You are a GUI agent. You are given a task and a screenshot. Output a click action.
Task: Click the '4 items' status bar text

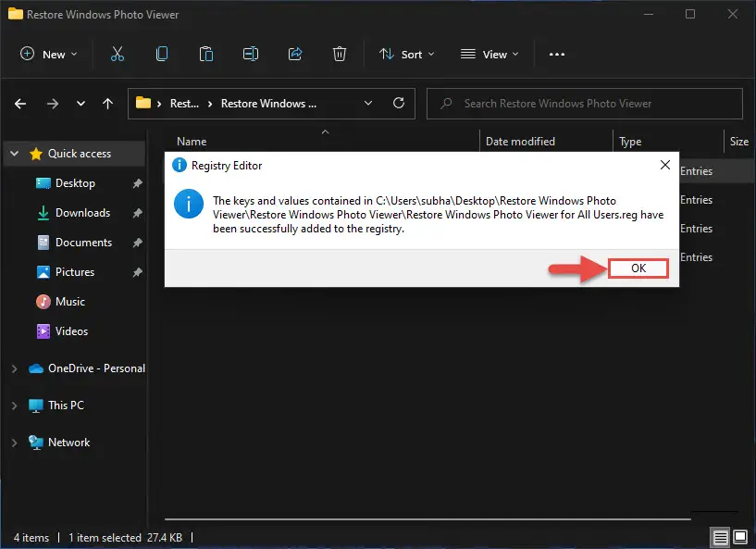click(31, 537)
